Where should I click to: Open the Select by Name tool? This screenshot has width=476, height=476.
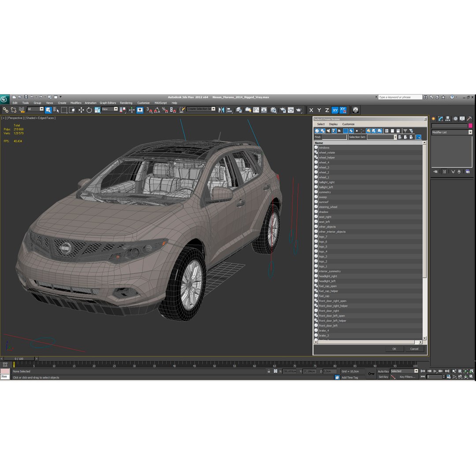click(56, 110)
